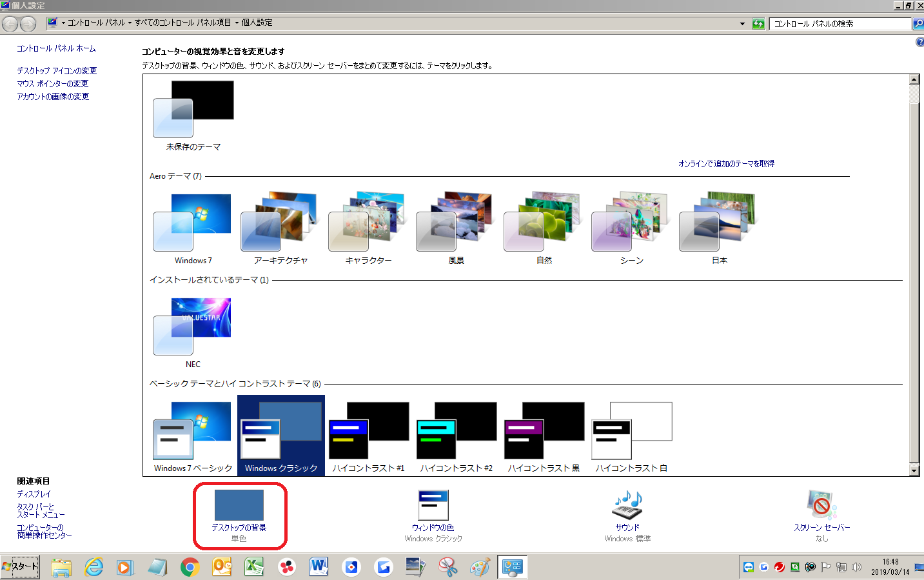Open Excel from the taskbar
This screenshot has width=924, height=580.
pos(254,567)
